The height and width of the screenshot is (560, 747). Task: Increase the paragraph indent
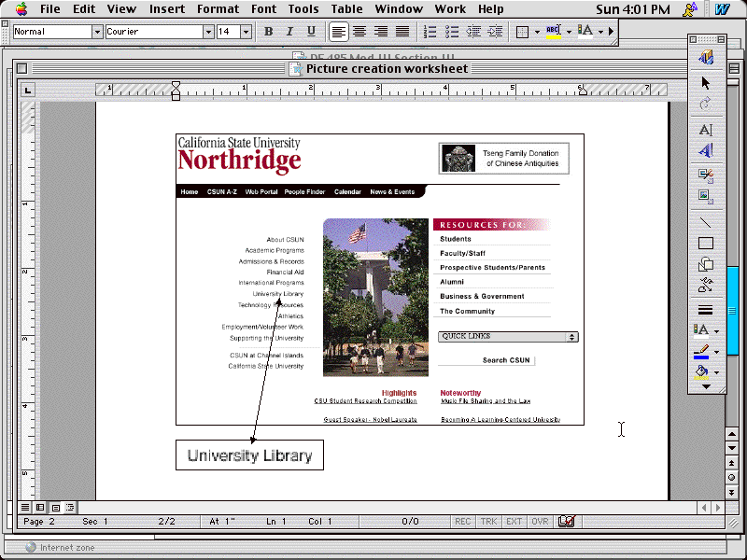click(x=495, y=32)
